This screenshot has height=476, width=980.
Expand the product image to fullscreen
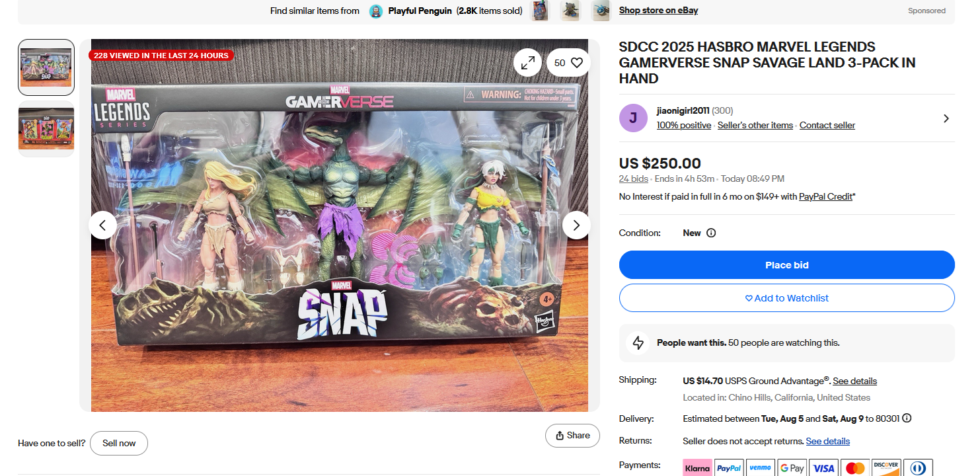(527, 63)
